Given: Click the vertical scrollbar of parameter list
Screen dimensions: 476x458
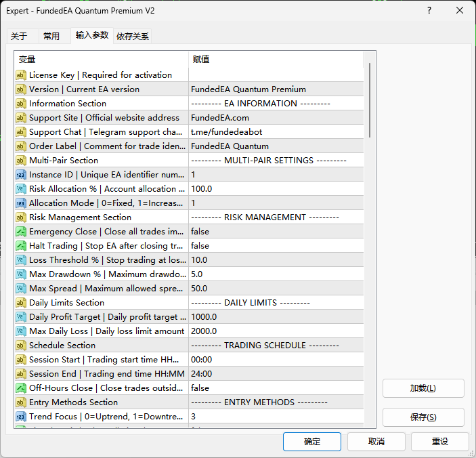Looking at the screenshot, I should pyautogui.click(x=370, y=102).
